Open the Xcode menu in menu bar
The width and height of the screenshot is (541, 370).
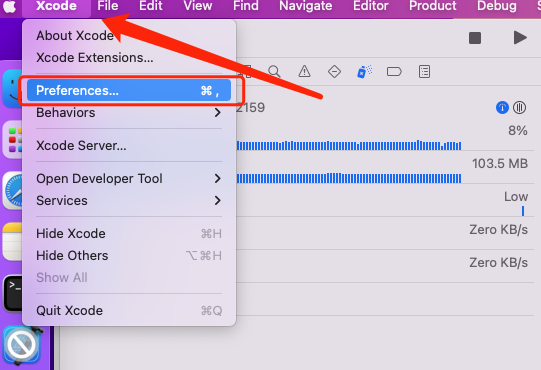coord(56,6)
